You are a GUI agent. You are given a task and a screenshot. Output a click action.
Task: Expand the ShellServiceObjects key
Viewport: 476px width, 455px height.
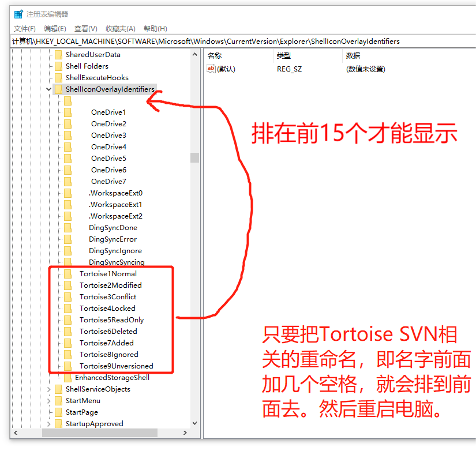(48, 389)
